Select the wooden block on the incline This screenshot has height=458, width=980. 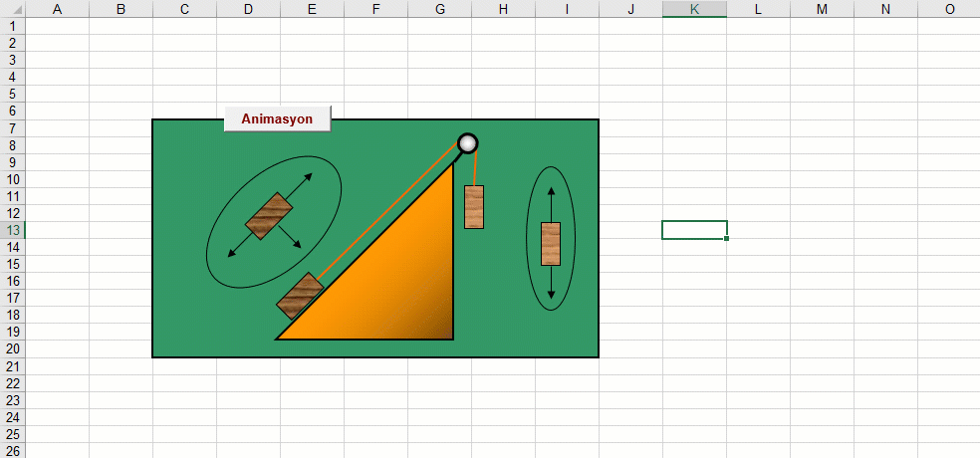click(300, 296)
